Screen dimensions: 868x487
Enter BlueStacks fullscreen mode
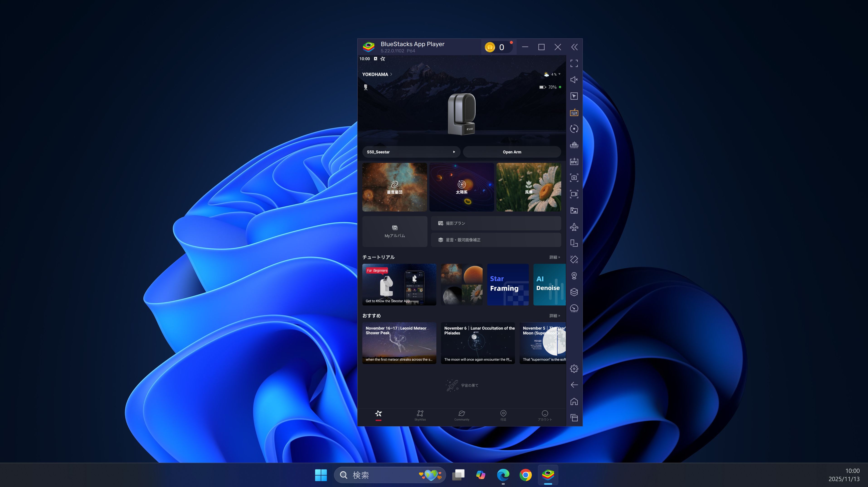[x=574, y=63]
